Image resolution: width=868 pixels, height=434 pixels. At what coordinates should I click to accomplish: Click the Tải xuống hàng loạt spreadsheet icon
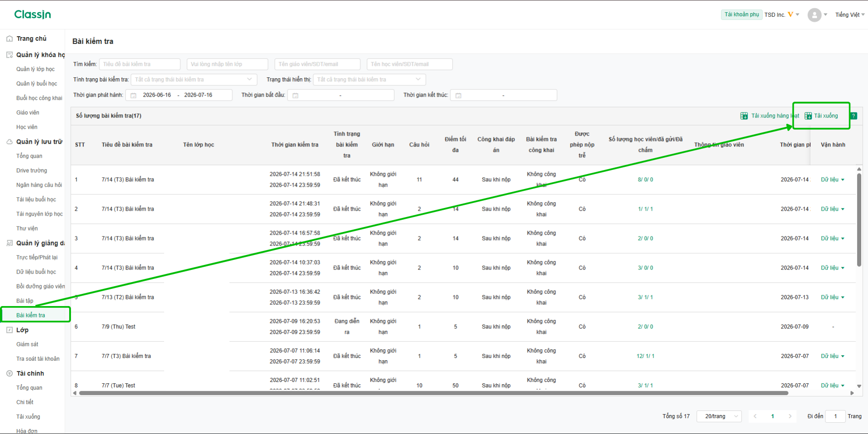(x=744, y=116)
